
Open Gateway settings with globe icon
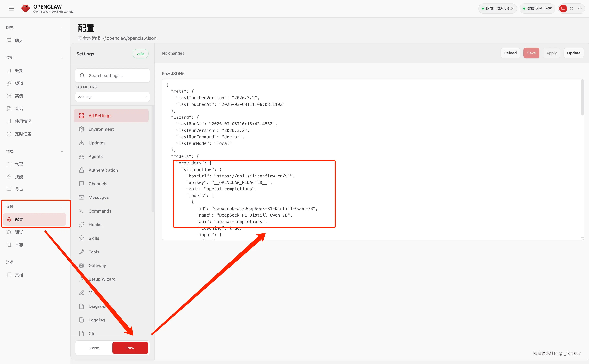[x=97, y=265]
